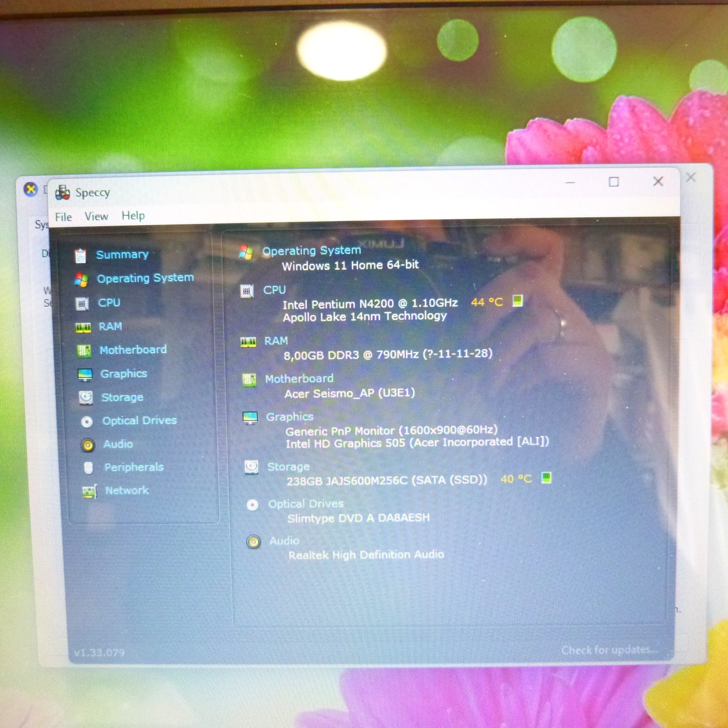Select Motherboard in the sidebar

(133, 349)
